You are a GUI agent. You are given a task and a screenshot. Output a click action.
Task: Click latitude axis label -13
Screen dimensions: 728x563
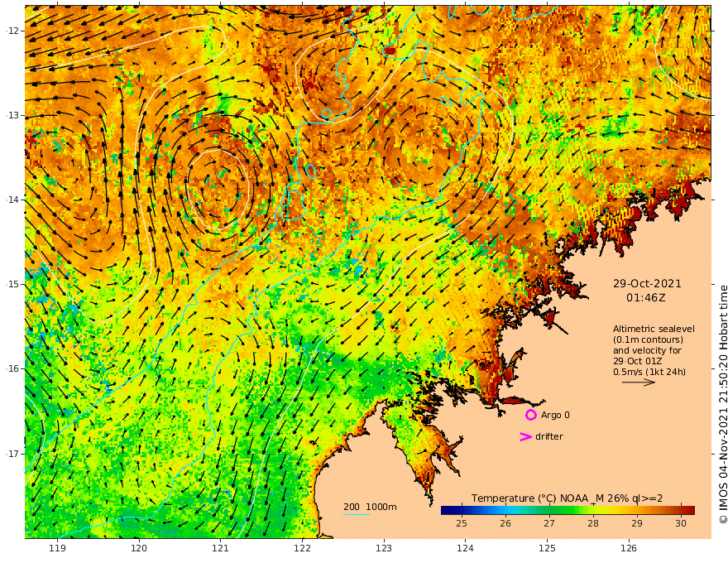(x=12, y=115)
